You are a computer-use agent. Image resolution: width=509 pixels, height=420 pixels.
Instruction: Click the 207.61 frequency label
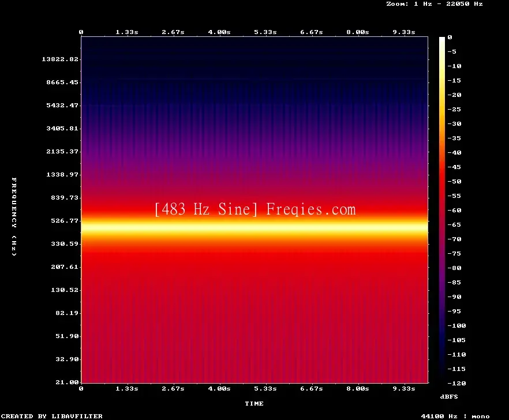pyautogui.click(x=65, y=267)
